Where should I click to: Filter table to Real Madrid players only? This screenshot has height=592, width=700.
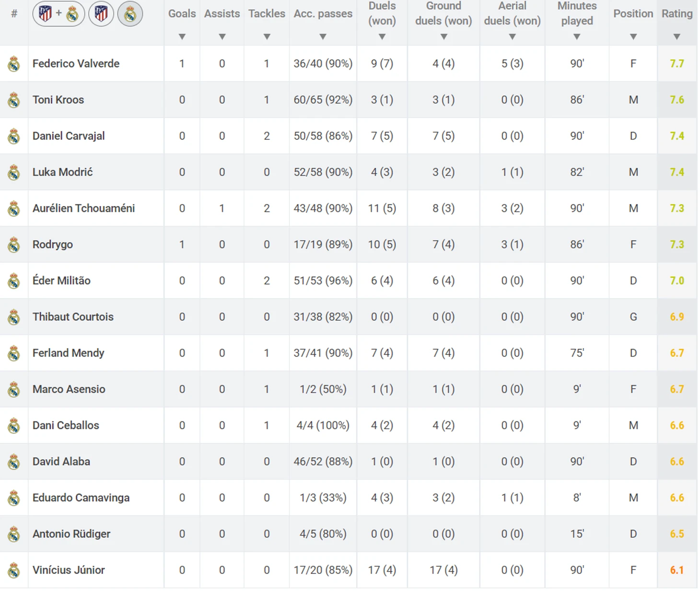point(130,13)
